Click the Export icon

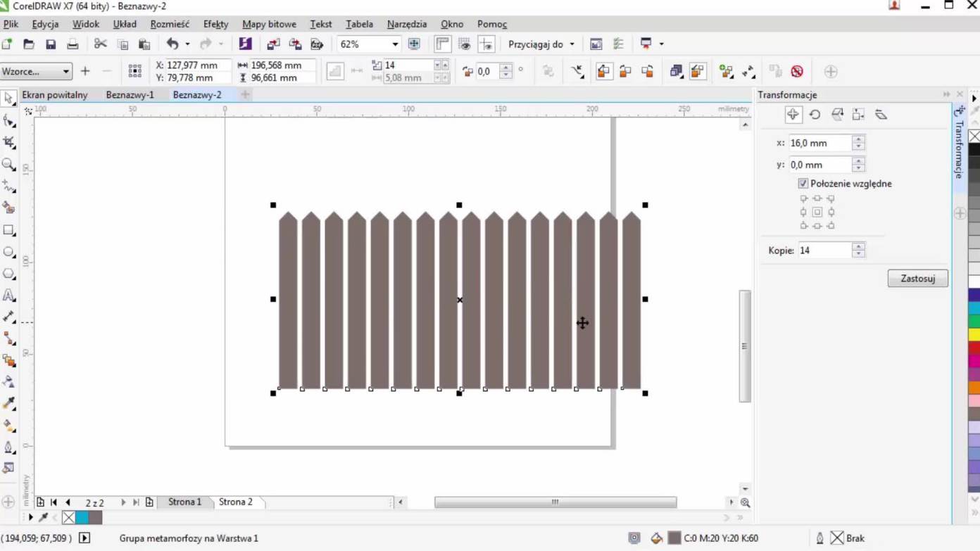295,44
